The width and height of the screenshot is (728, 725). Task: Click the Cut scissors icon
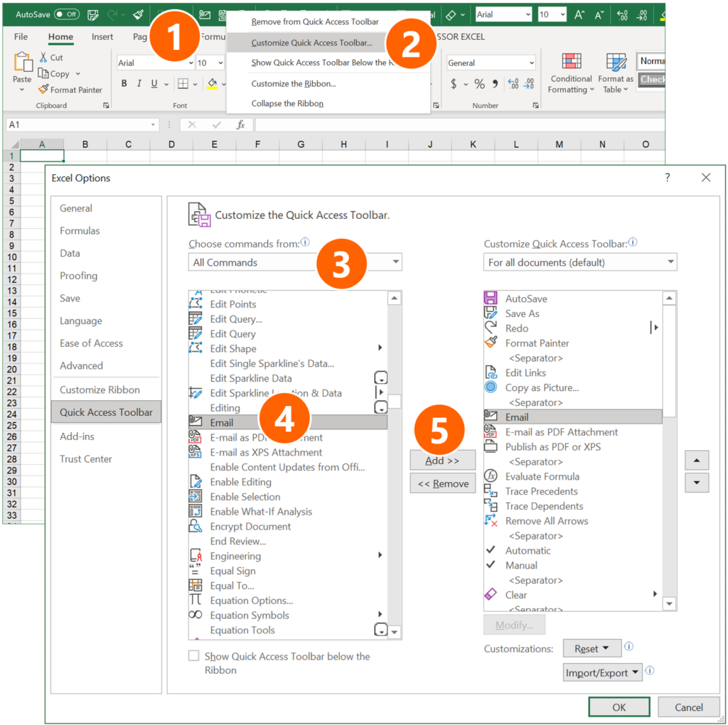tap(43, 57)
